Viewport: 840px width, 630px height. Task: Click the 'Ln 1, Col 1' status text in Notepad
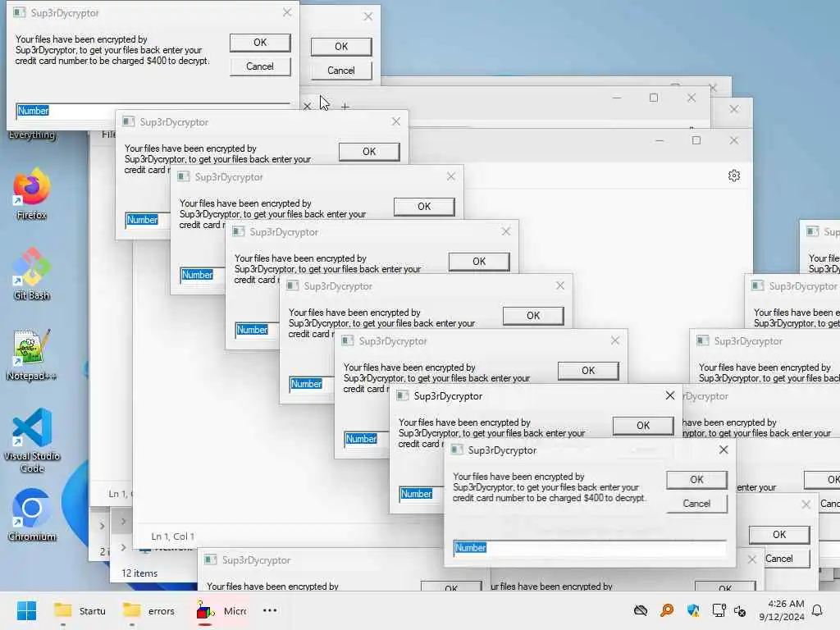tap(172, 536)
